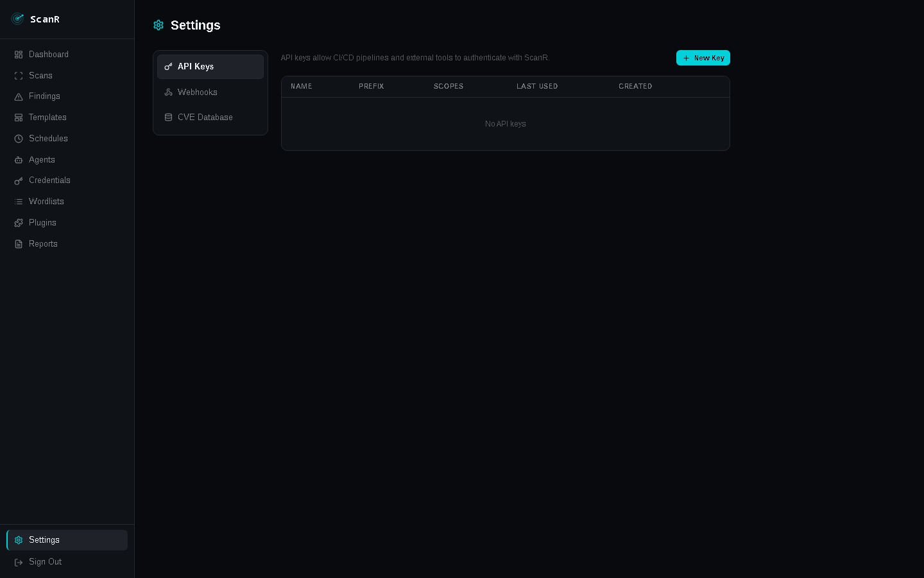Navigate to Templates
The width and height of the screenshot is (924, 578).
[67, 118]
